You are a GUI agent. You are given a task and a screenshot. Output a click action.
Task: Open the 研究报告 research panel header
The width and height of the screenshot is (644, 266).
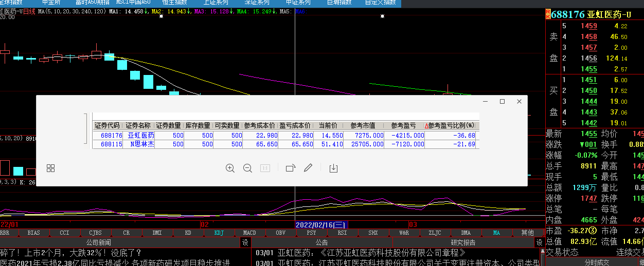pyautogui.click(x=463, y=242)
